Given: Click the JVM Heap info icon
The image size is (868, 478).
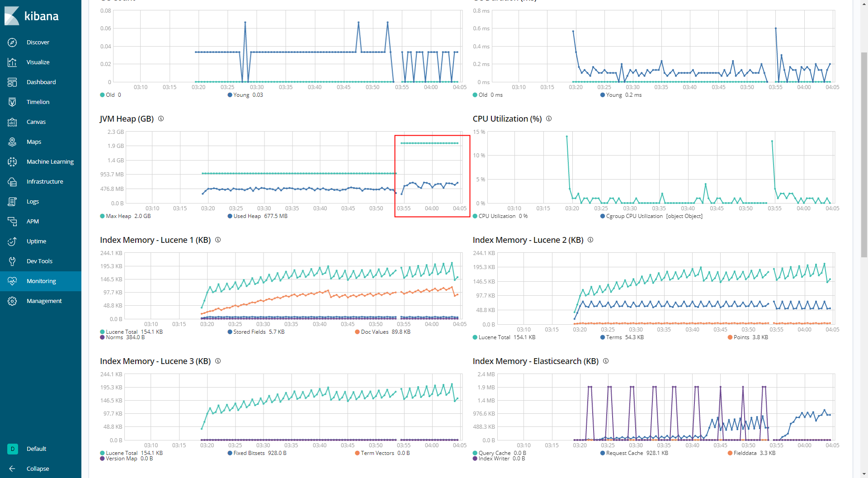Looking at the screenshot, I should [161, 118].
